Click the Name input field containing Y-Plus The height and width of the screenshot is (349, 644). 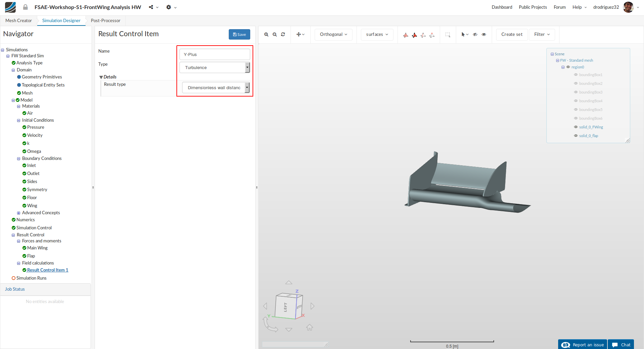pyautogui.click(x=215, y=55)
